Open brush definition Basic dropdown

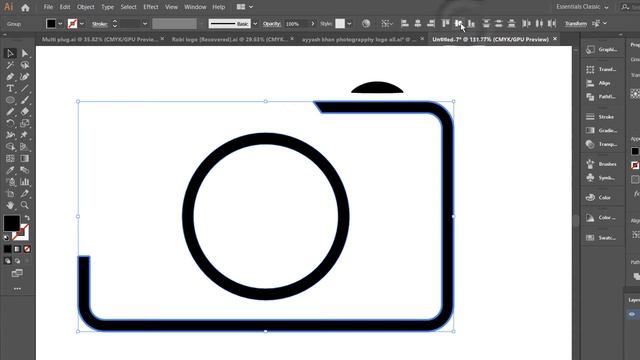pos(255,24)
